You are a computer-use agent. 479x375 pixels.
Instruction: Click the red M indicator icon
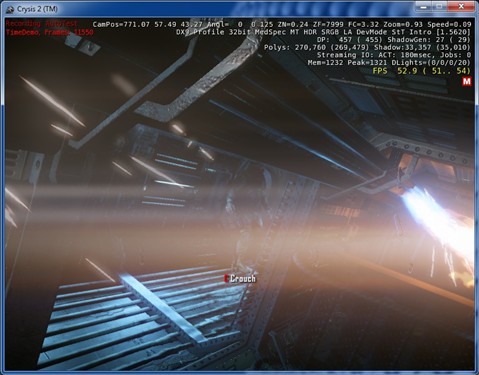tap(467, 81)
